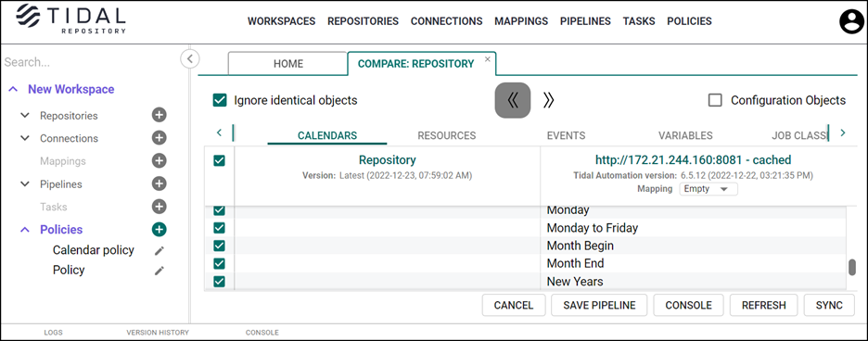Expand the Pipelines section chevron
Viewport: 868px width, 341px height.
click(x=25, y=183)
